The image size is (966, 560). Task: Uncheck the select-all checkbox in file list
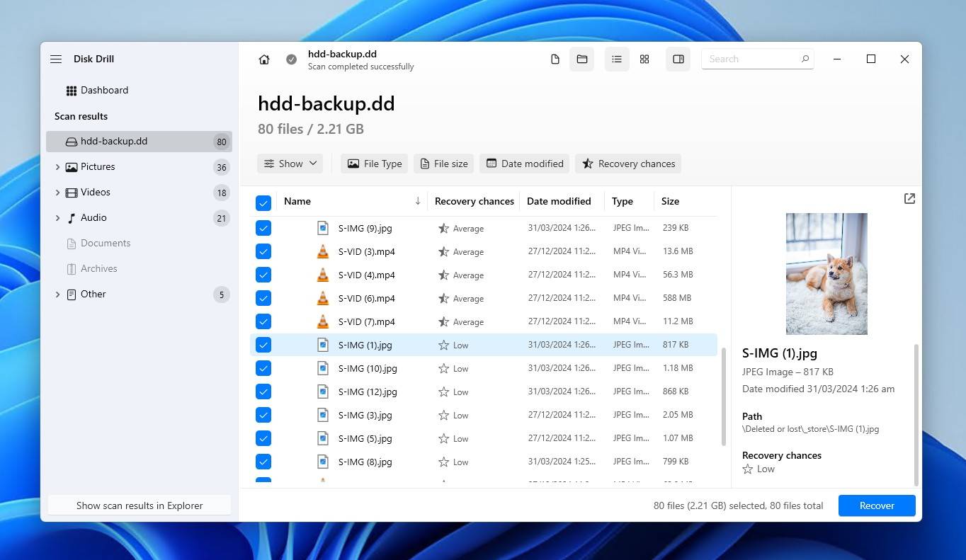(263, 202)
